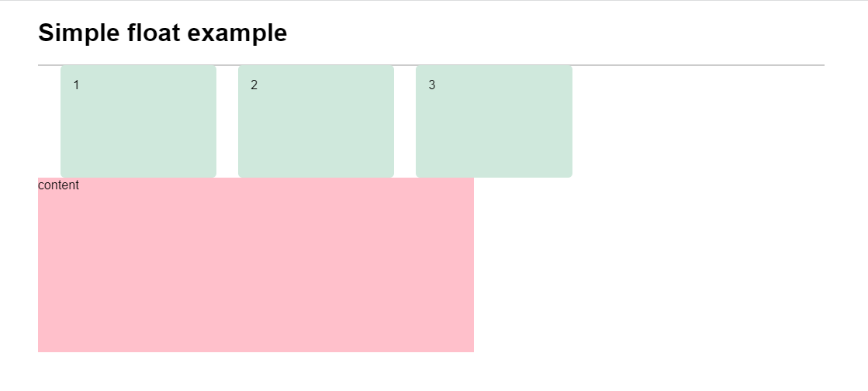Screen dimensions: 868x391
Task: Click the gap between boxes 1 and 2
Action: 227,121
